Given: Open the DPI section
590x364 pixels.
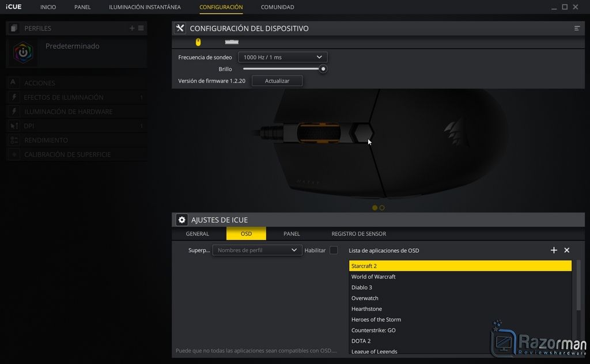Looking at the screenshot, I should 77,126.
